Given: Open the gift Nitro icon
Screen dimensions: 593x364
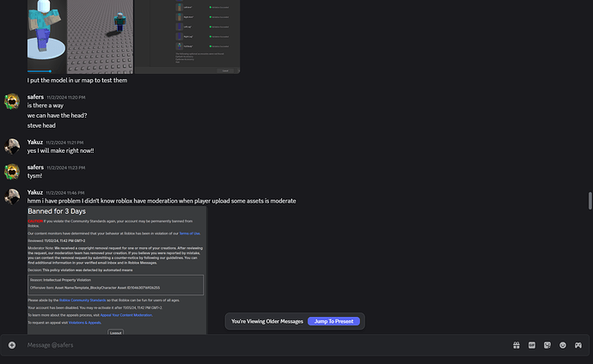Looking at the screenshot, I should coord(517,345).
